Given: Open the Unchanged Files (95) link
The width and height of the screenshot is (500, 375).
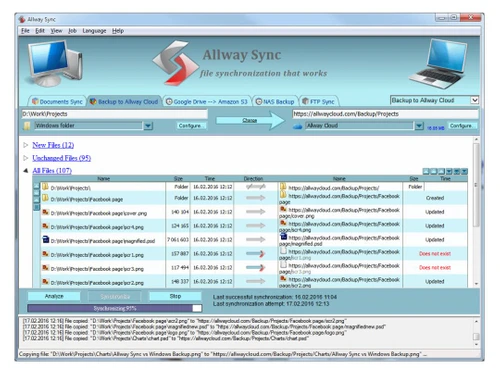Looking at the screenshot, I should [x=62, y=158].
